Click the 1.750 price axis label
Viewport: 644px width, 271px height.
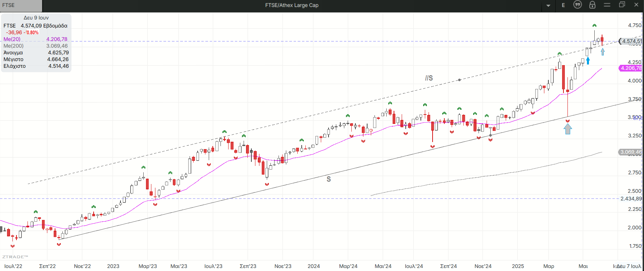[635, 246]
